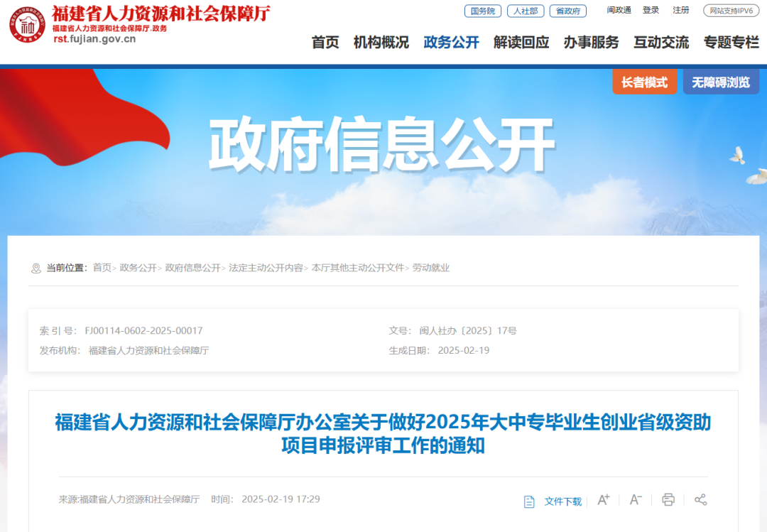Open the 省政府 link button
This screenshot has height=532, width=767.
[568, 11]
